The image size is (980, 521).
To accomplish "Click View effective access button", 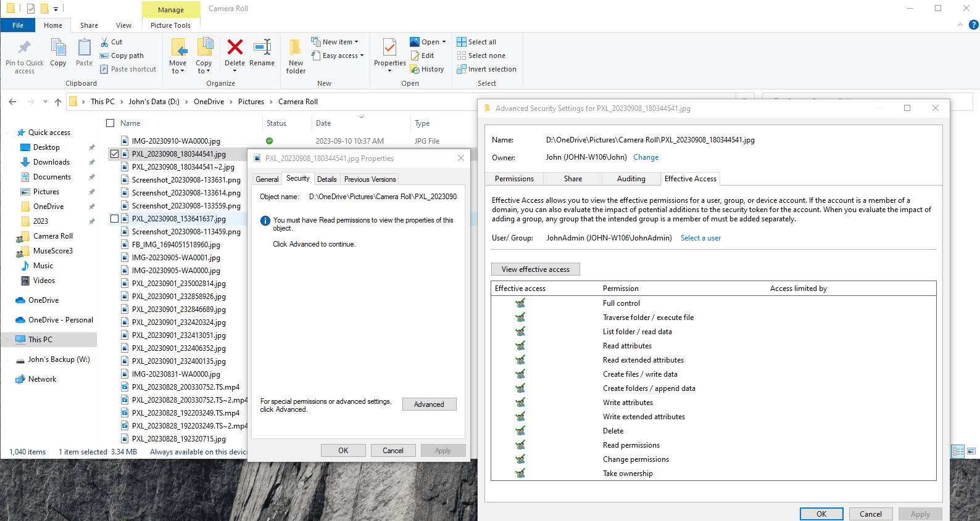I will [536, 269].
